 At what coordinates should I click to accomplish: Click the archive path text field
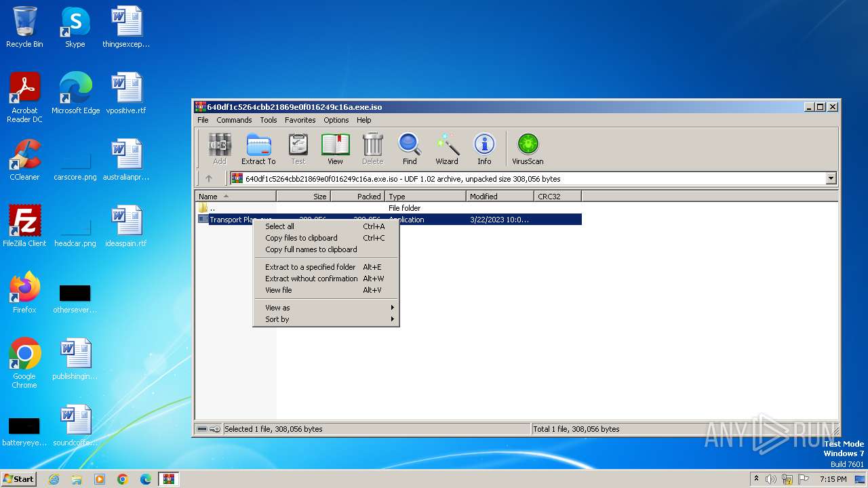[x=528, y=179]
